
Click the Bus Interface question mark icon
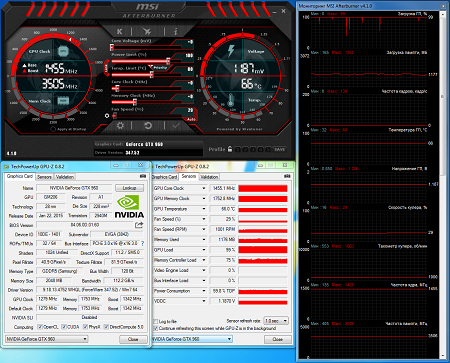[x=143, y=243]
